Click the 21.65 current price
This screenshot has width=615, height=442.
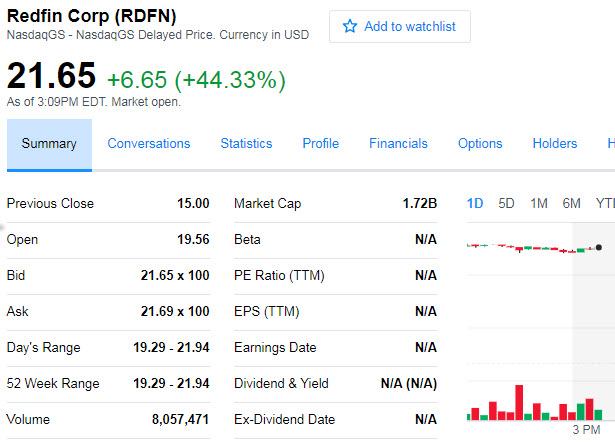click(x=51, y=75)
